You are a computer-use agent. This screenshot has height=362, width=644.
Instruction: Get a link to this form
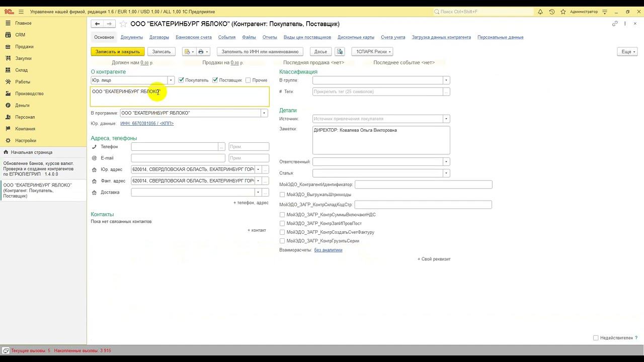click(615, 24)
